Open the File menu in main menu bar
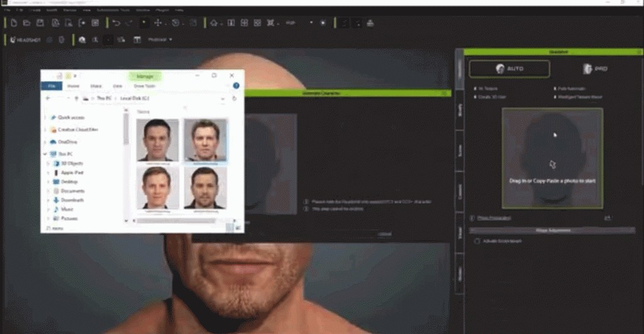Image resolution: width=644 pixels, height=334 pixels. pos(8,10)
